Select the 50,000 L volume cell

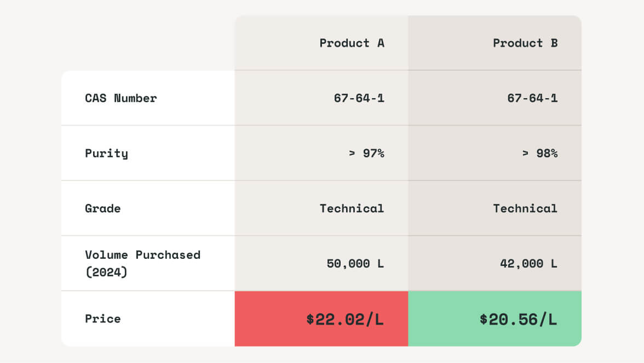pos(355,263)
